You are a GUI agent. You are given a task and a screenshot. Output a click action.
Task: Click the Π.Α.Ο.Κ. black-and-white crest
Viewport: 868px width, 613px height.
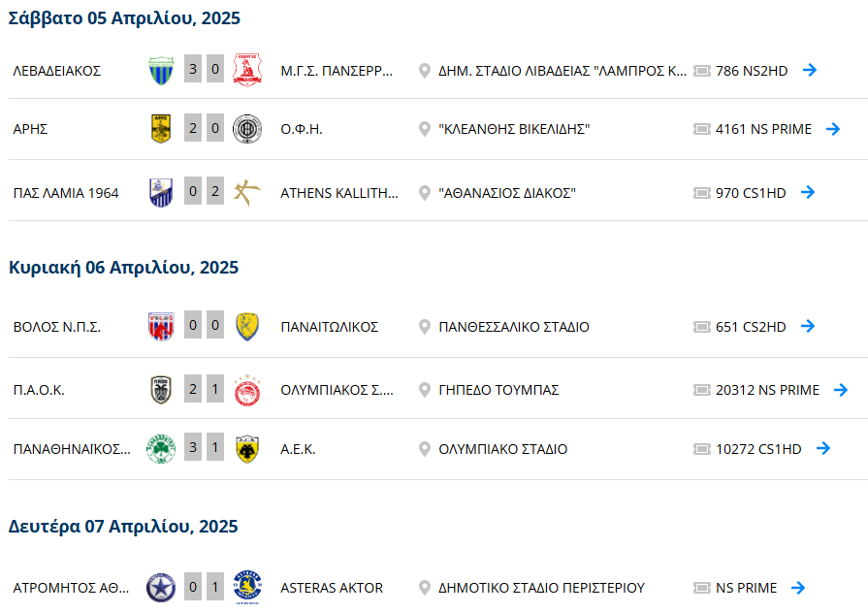[161, 390]
